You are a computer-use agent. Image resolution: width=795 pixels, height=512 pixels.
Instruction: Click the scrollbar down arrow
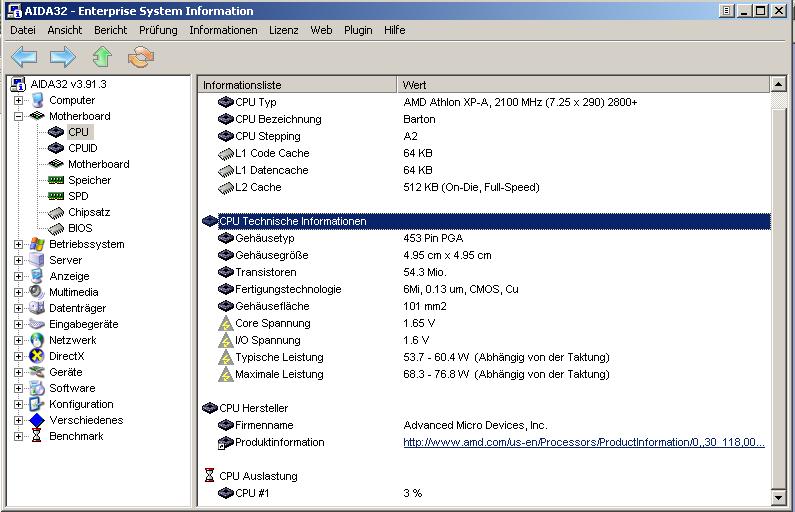tap(778, 497)
